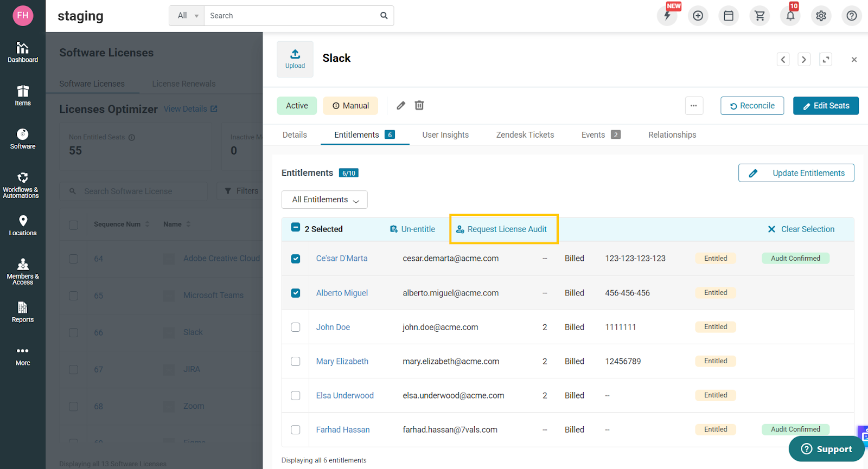Click the Manual status badge

click(350, 106)
